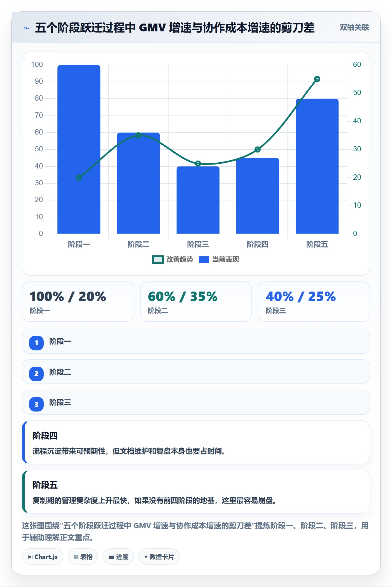Select the 阶段二 list row label
This screenshot has height=587, width=392.
click(60, 372)
